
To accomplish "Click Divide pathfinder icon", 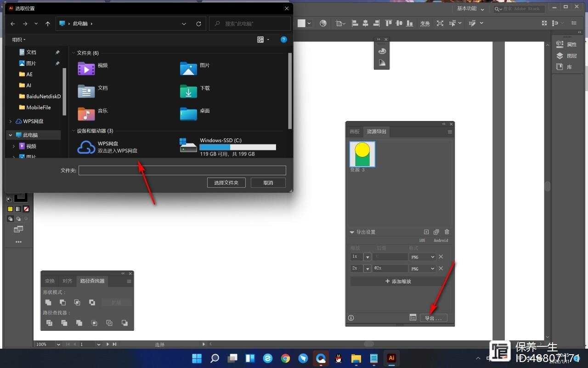I will point(49,323).
